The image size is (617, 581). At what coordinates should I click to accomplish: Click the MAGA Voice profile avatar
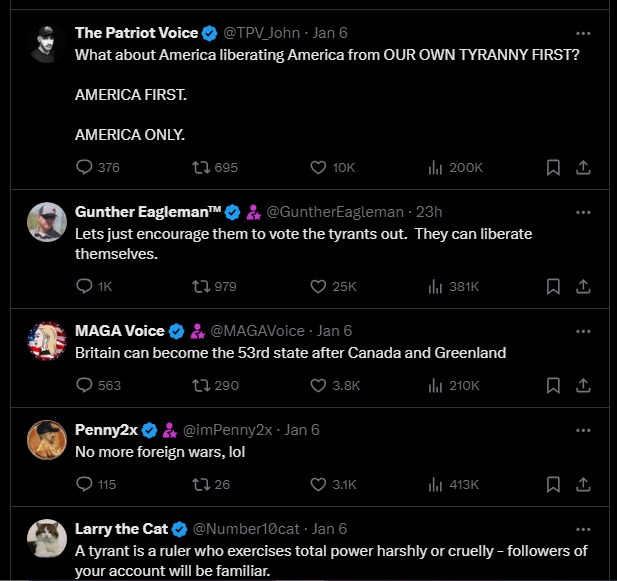point(47,341)
